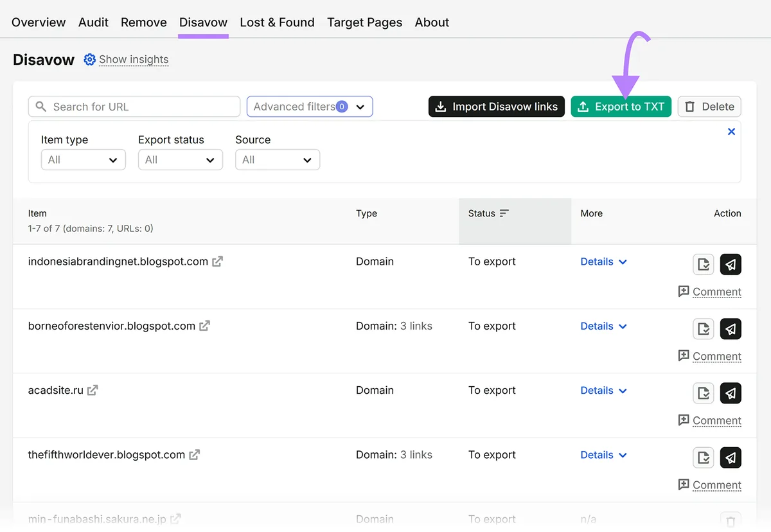This screenshot has height=532, width=771.
Task: Click document-check icon for borneoforestenvior.blogspot.com row
Action: pyautogui.click(x=704, y=329)
